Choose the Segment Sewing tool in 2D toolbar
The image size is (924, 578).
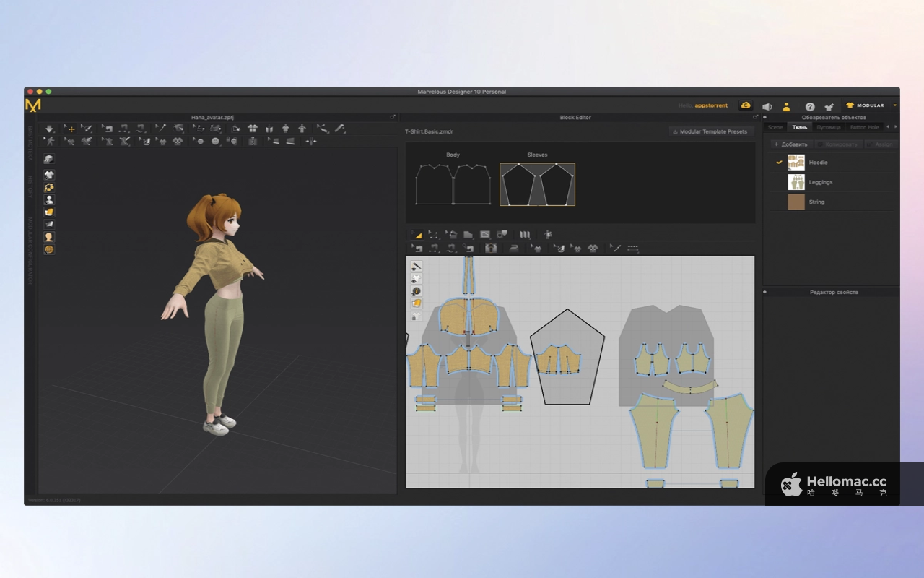[434, 248]
